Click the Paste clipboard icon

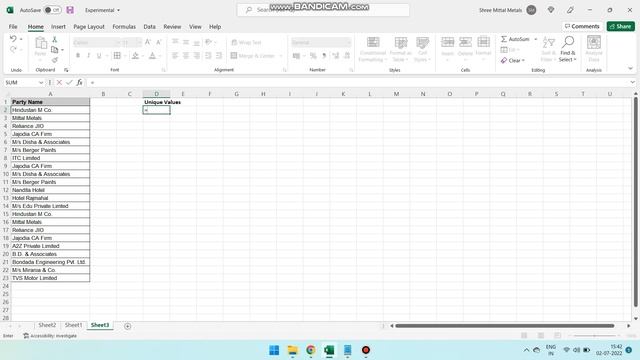(40, 43)
